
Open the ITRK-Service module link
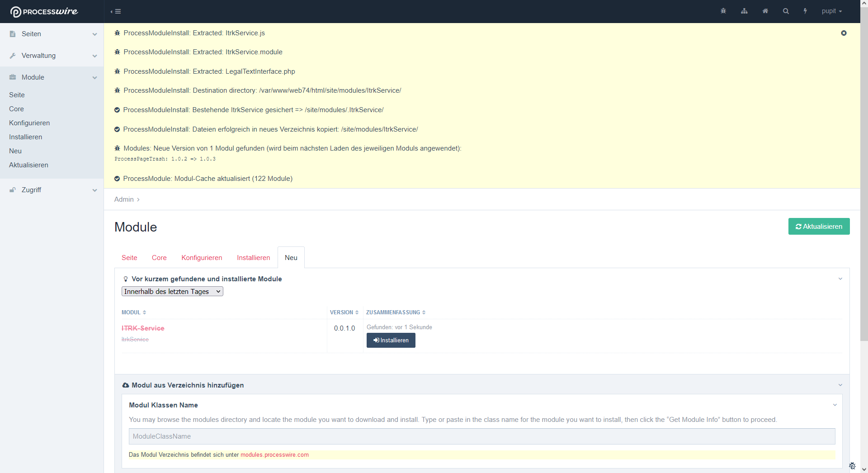(143, 328)
